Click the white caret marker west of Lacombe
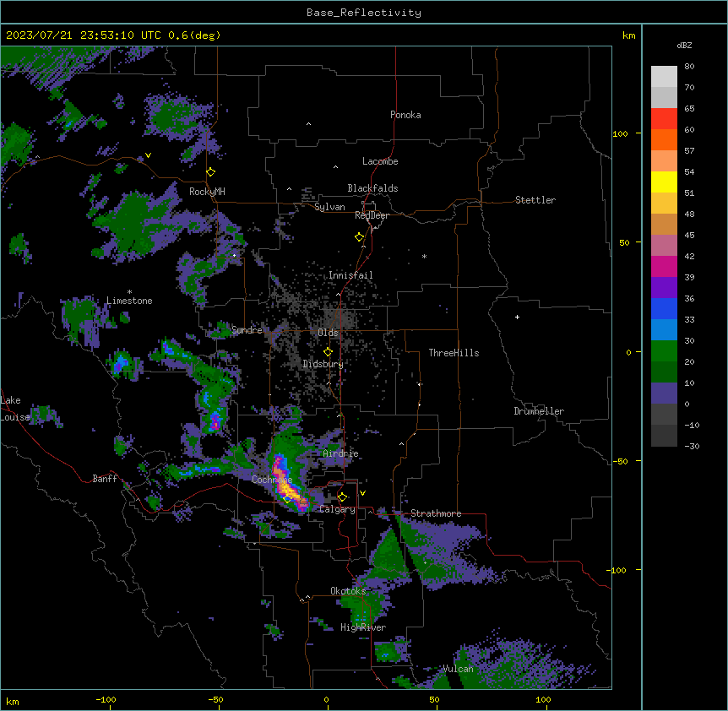Screen dimensions: 728x711 tap(335, 167)
